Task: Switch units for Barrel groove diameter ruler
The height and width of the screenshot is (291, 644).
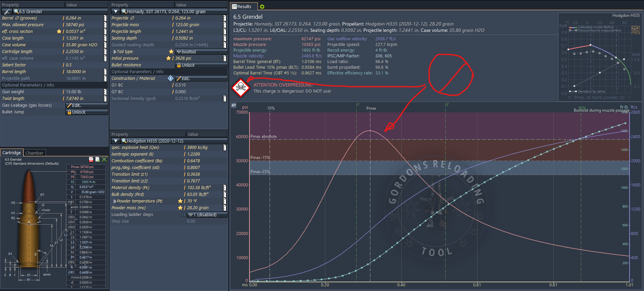Action: 105,18
